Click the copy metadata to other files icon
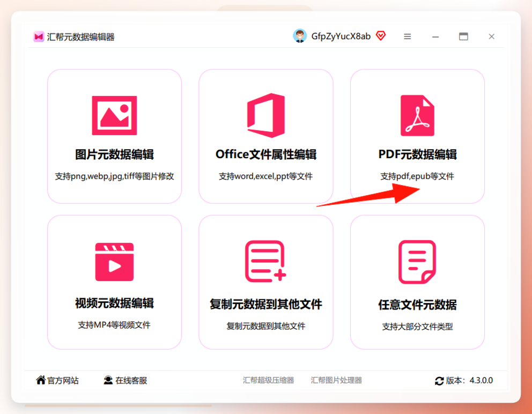 (x=265, y=261)
